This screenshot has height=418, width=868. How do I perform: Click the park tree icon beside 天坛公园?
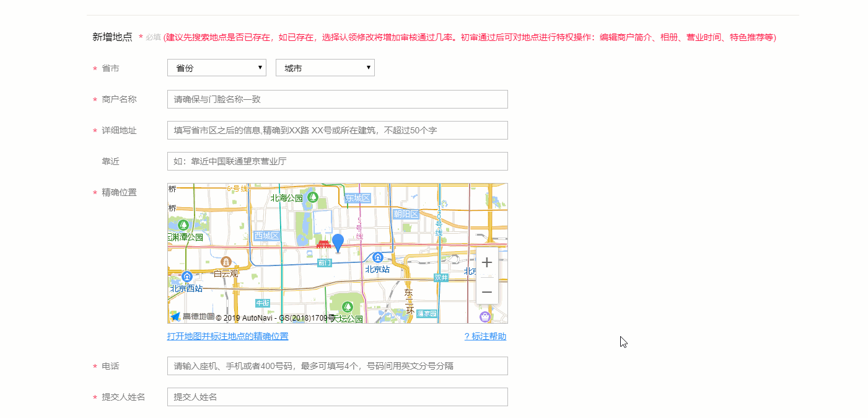point(347,306)
